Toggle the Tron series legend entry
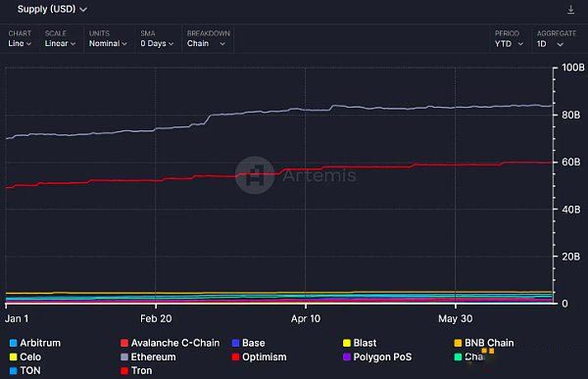The width and height of the screenshot is (588, 379). (x=136, y=370)
